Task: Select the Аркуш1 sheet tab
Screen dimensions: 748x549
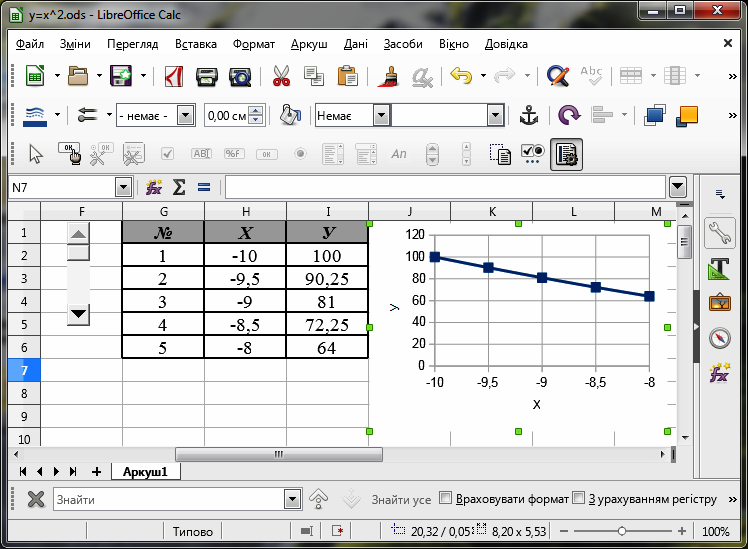Action: coord(145,471)
